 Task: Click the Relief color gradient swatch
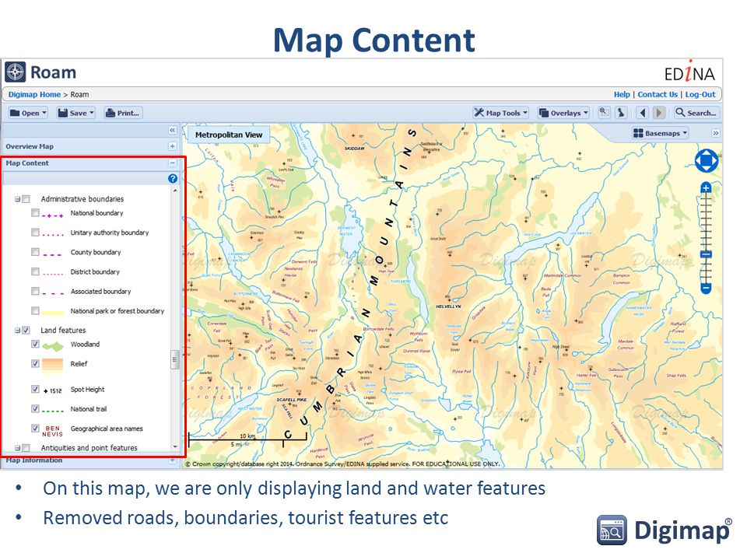coord(52,366)
